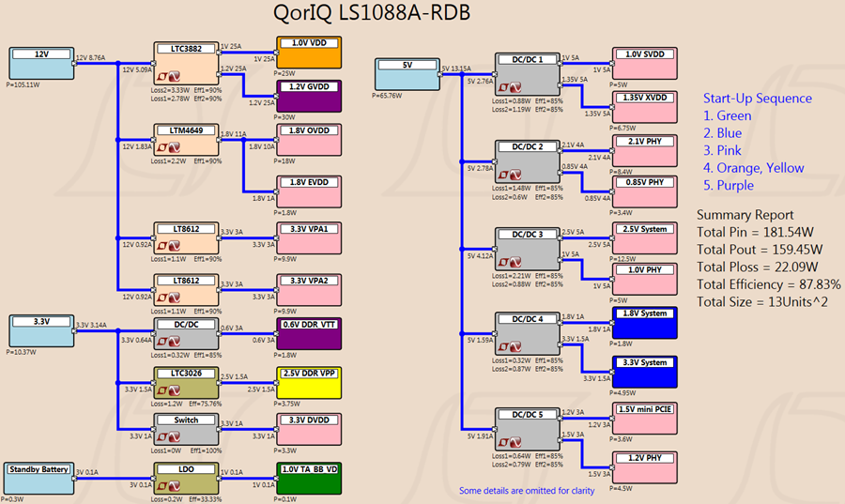Click the Start-Up Sequence heading text
845x504 pixels.
pyautogui.click(x=757, y=98)
